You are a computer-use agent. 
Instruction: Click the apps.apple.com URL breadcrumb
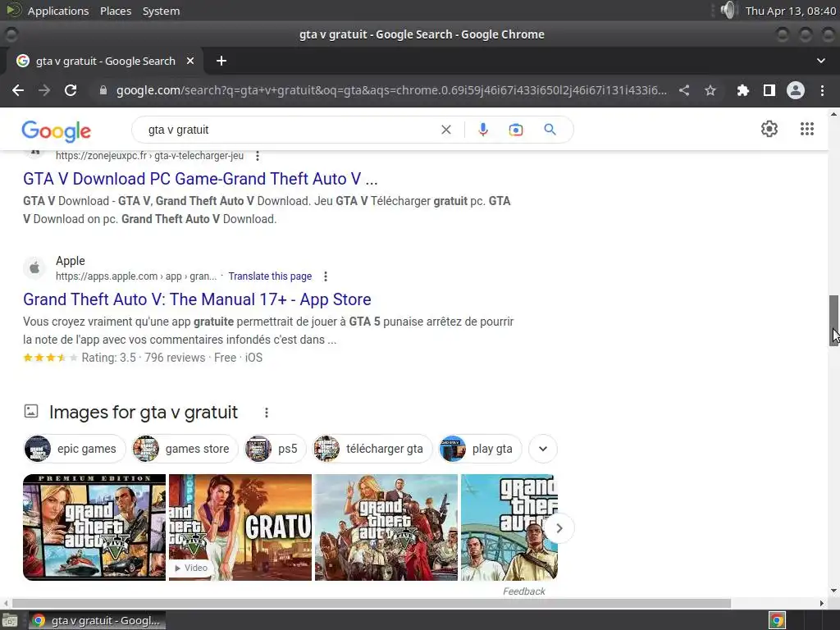pos(136,276)
